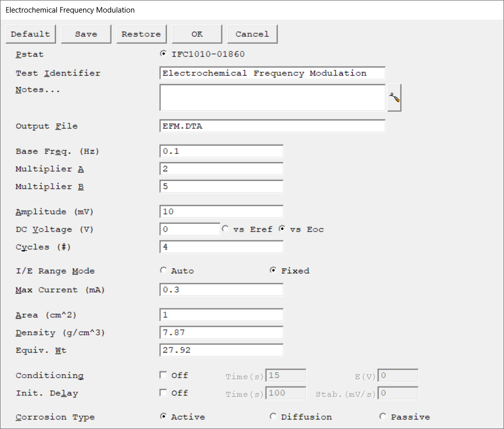This screenshot has width=504, height=429.
Task: Choose Passive corrosion type
Action: [383, 416]
